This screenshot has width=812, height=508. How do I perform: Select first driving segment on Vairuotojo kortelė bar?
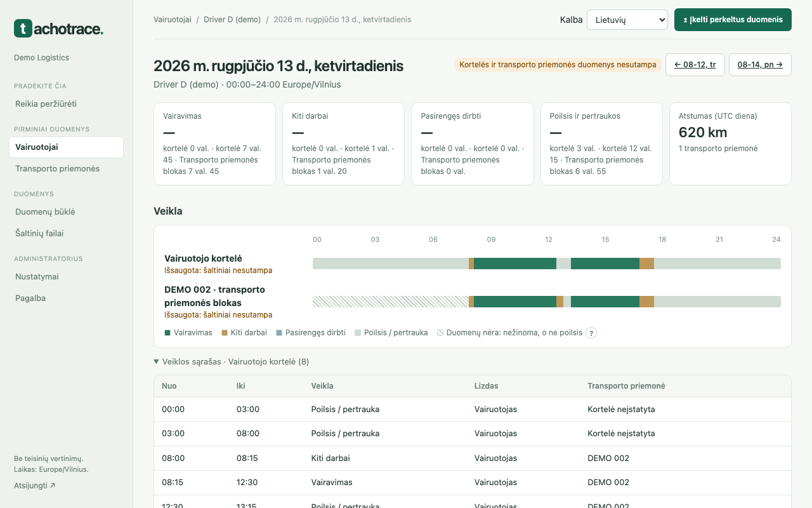(515, 264)
